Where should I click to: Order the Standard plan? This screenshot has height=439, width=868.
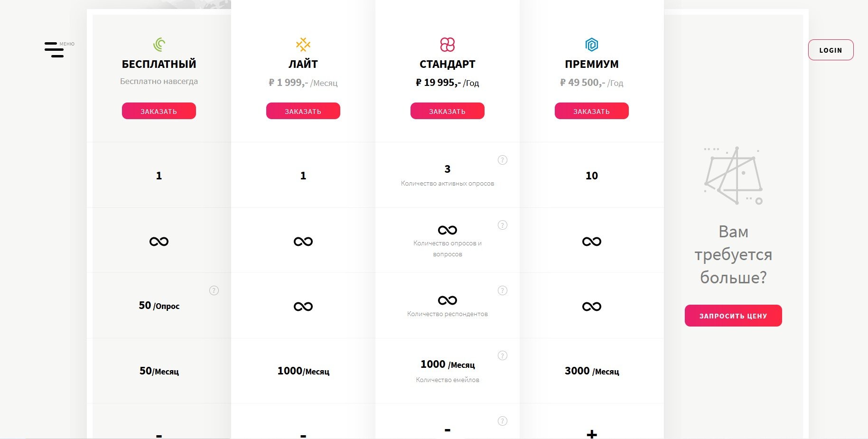pyautogui.click(x=448, y=111)
